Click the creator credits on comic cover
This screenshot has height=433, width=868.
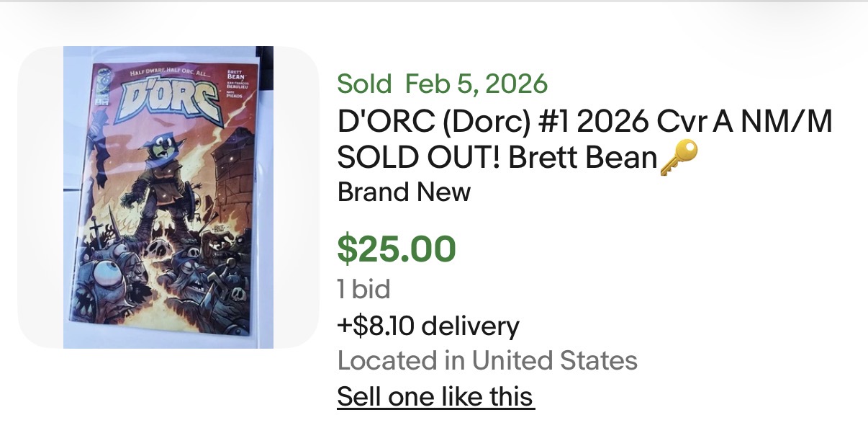coord(236,83)
